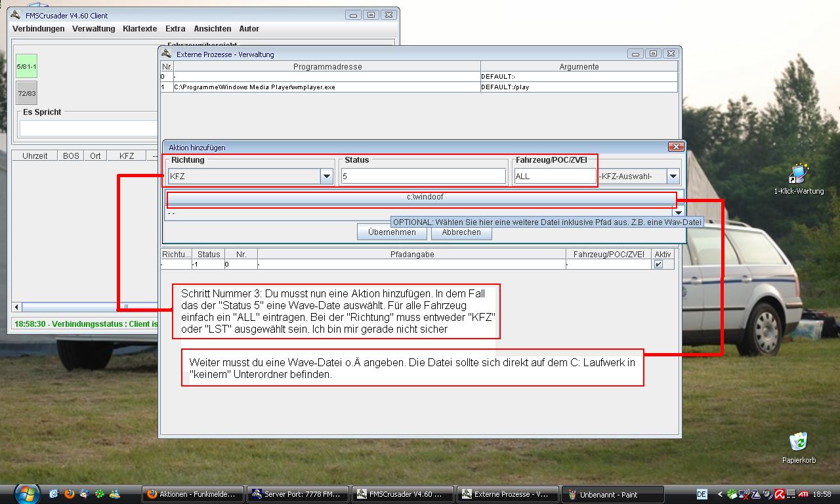Open the Richtung KFZ dropdown

(x=326, y=176)
